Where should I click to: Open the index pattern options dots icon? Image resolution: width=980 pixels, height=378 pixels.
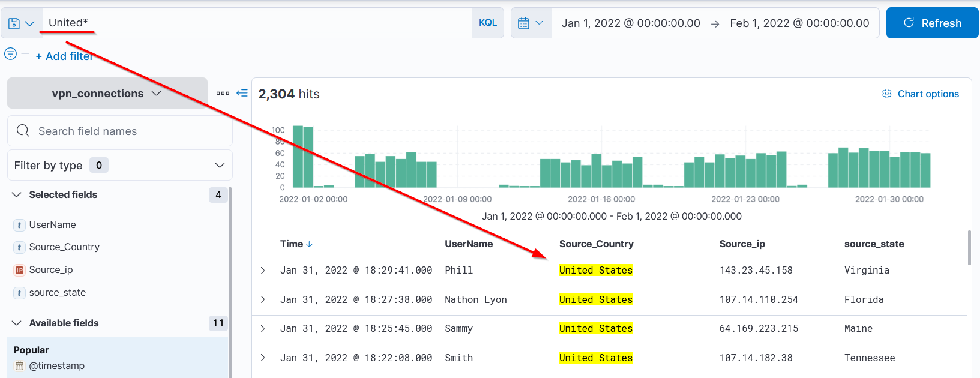click(x=223, y=93)
